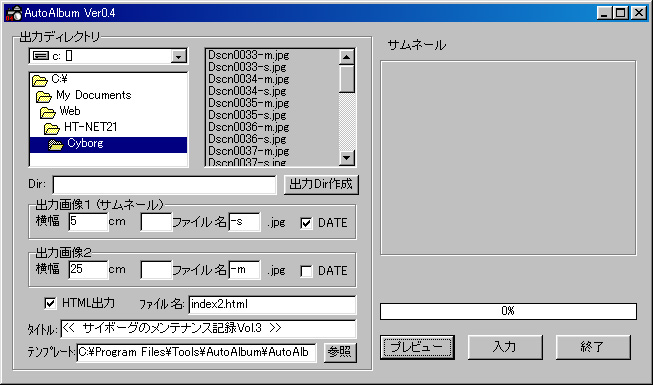
Task: Minimize the AutoAlbum window
Action: coord(604,13)
